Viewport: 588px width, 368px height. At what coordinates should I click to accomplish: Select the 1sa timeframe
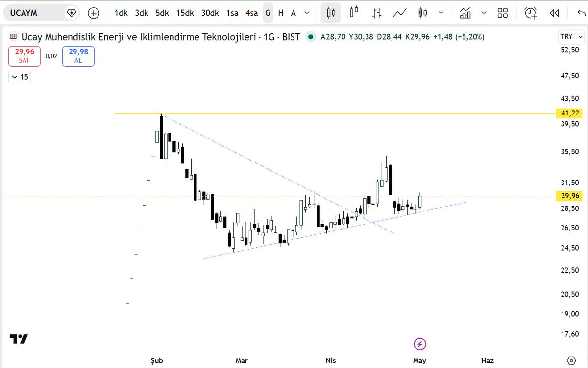point(232,13)
